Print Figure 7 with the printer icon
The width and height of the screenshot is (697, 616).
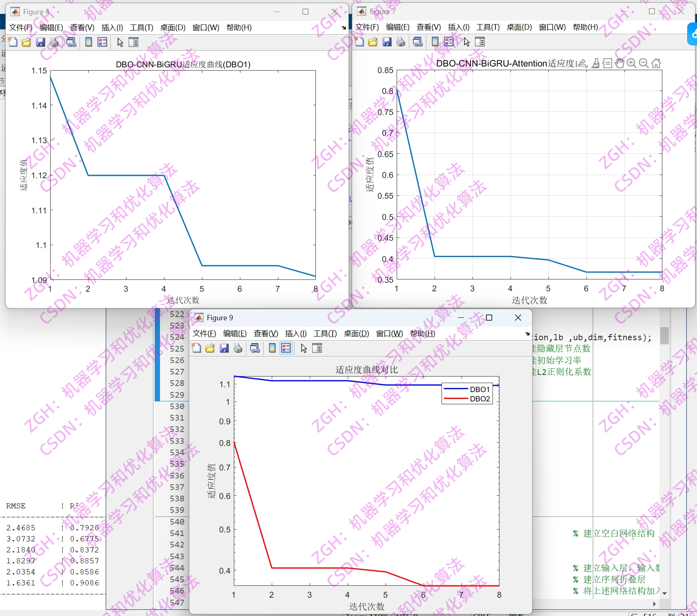coord(401,42)
